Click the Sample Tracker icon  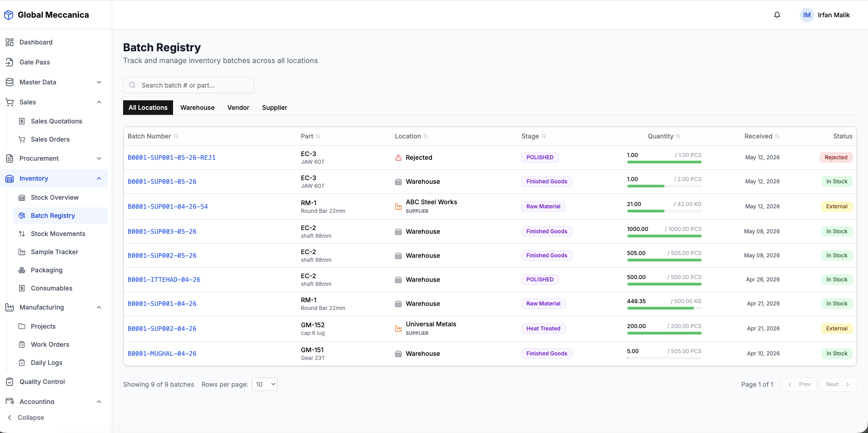click(22, 252)
